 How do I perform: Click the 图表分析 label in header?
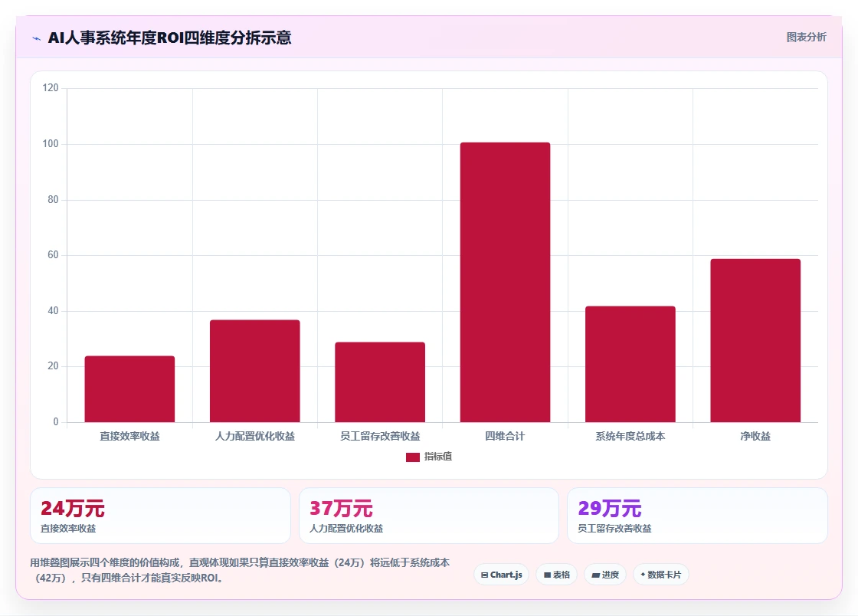pyautogui.click(x=806, y=38)
